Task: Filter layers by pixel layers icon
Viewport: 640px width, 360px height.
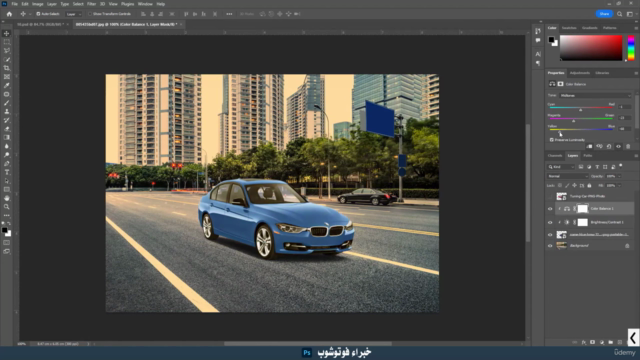Action: tap(581, 167)
